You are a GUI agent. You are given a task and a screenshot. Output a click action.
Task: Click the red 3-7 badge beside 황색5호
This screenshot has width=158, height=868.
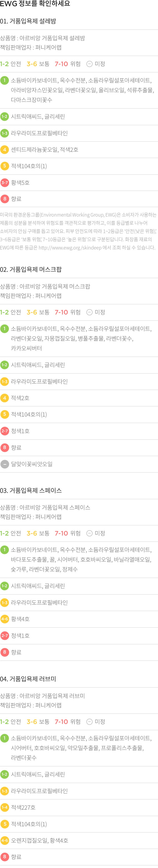click(x=4, y=183)
